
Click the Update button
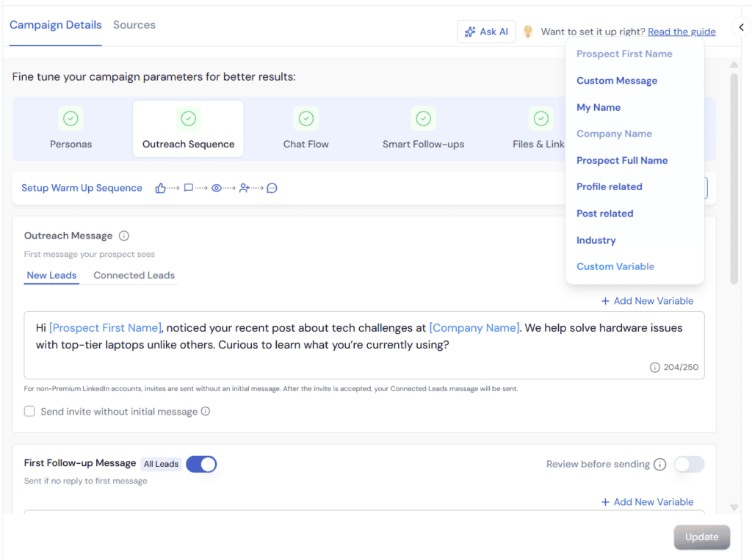click(702, 537)
